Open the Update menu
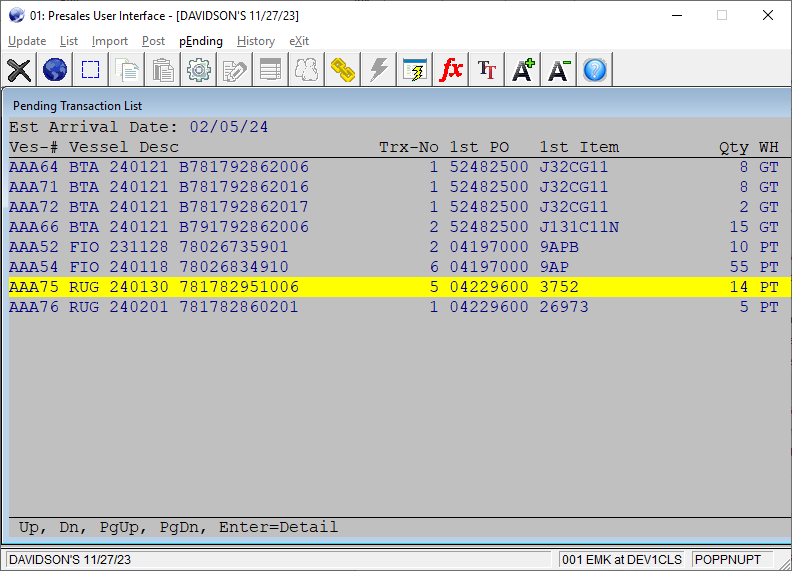The width and height of the screenshot is (792, 571). [x=27, y=41]
